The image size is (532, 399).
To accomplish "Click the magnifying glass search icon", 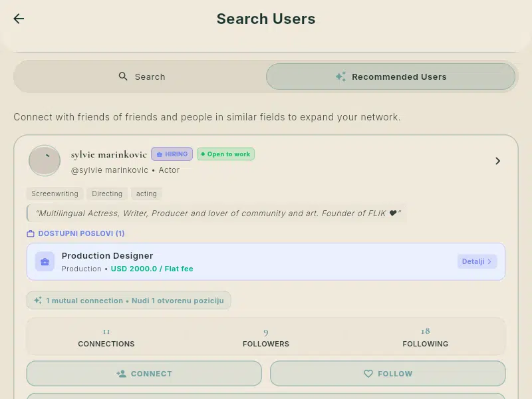I will (123, 76).
